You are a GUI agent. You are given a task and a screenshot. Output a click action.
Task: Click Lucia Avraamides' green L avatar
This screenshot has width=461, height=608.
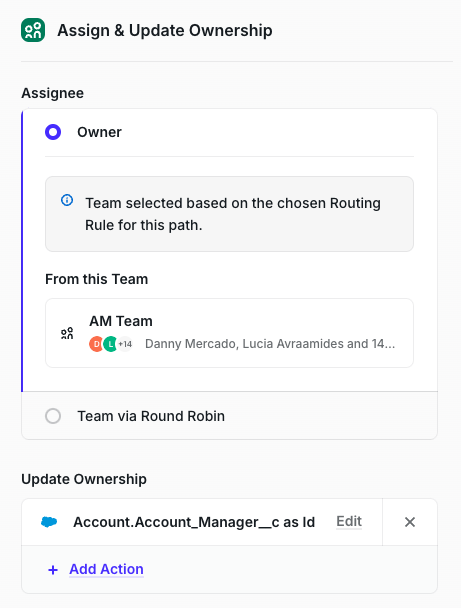pyautogui.click(x=111, y=344)
